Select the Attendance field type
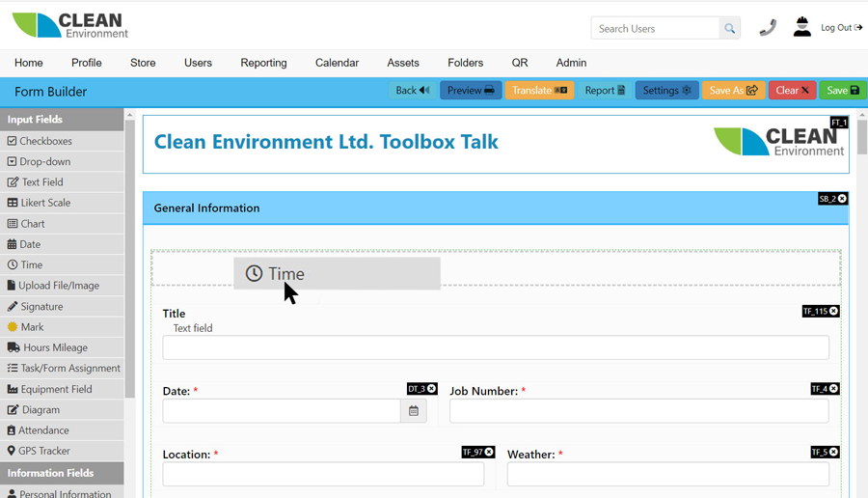 tap(62, 429)
